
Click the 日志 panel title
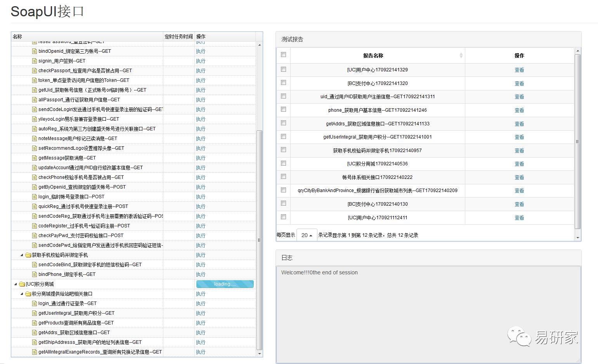[287, 258]
